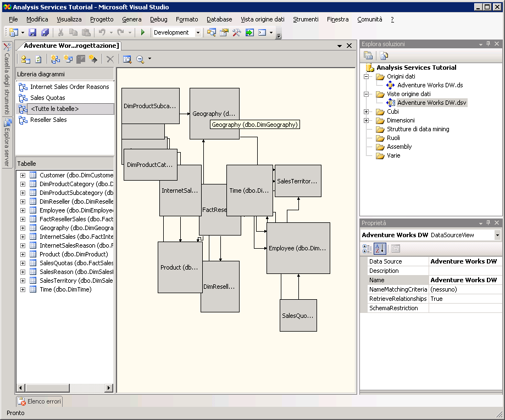Expand the Customer table in Tabelle list
Image resolution: width=505 pixels, height=420 pixels.
point(23,175)
